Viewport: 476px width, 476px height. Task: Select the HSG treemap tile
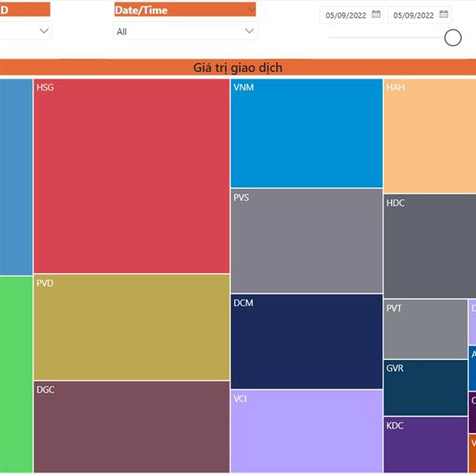coord(132,176)
